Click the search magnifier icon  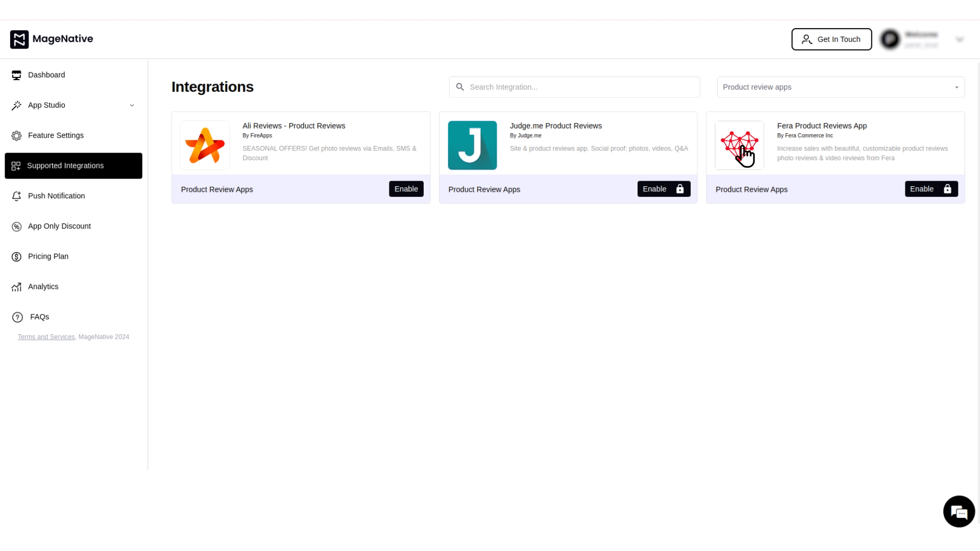[460, 87]
